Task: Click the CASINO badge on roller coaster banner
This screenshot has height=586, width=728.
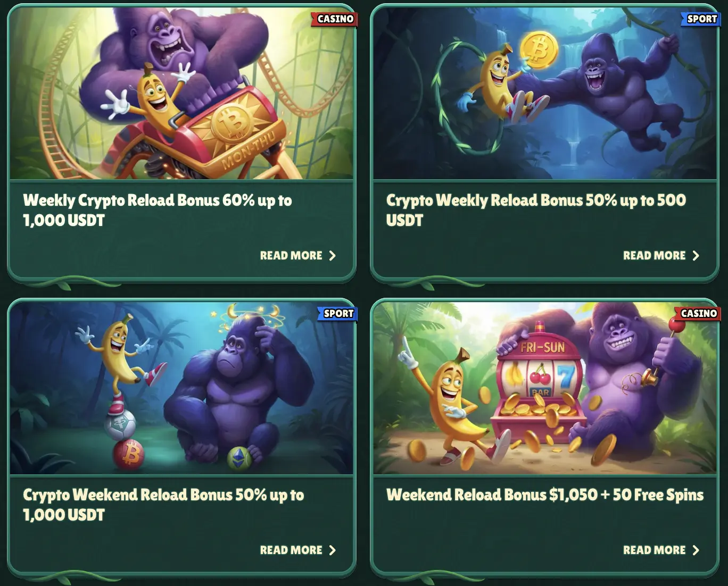Action: coord(335,19)
